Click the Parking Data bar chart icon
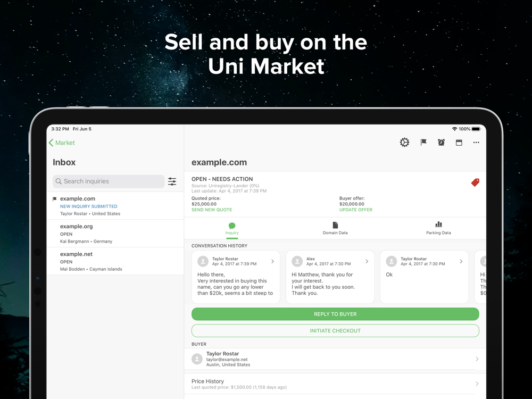The width and height of the screenshot is (532, 399). point(438,225)
